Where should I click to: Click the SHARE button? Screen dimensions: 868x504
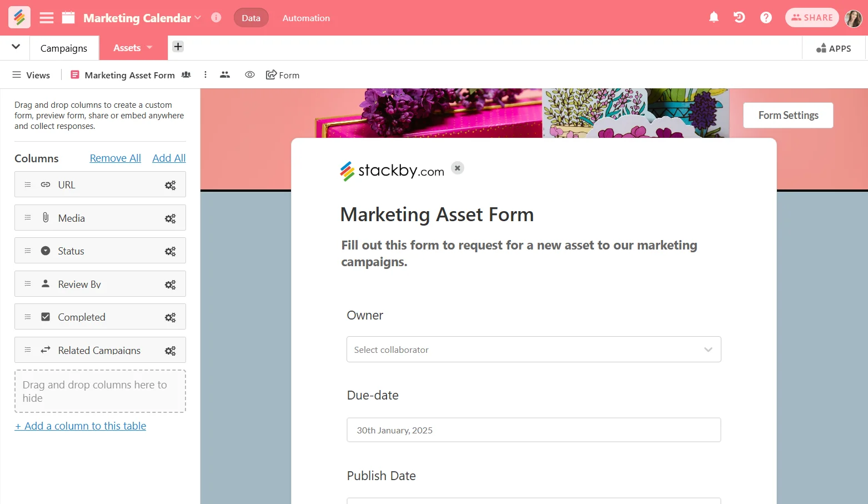(x=811, y=17)
